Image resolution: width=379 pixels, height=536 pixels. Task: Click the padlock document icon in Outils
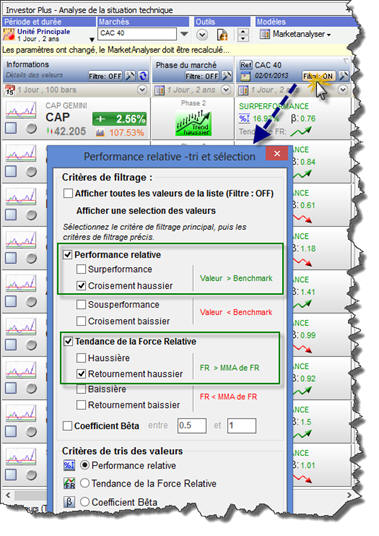(x=222, y=35)
